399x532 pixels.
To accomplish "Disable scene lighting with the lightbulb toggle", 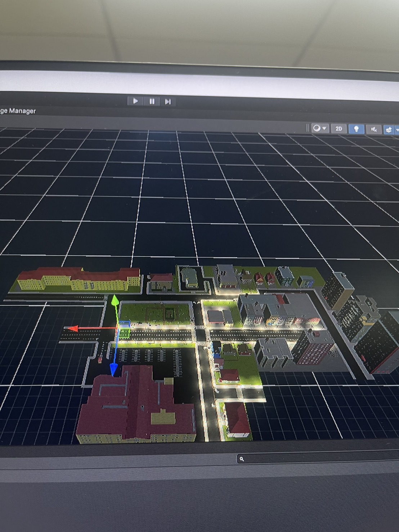I will [356, 129].
